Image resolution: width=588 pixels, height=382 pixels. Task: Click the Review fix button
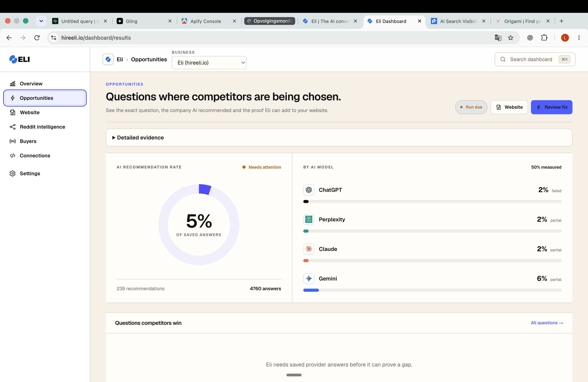551,107
